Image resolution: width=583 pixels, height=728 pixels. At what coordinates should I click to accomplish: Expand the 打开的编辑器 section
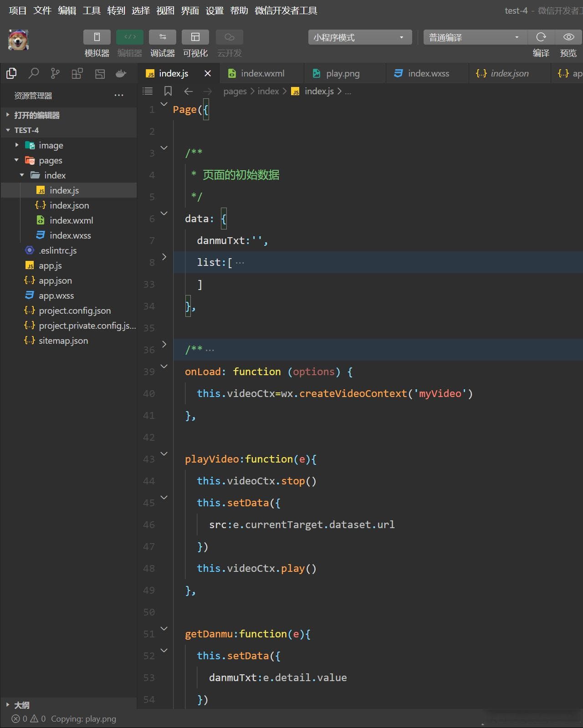click(x=68, y=115)
